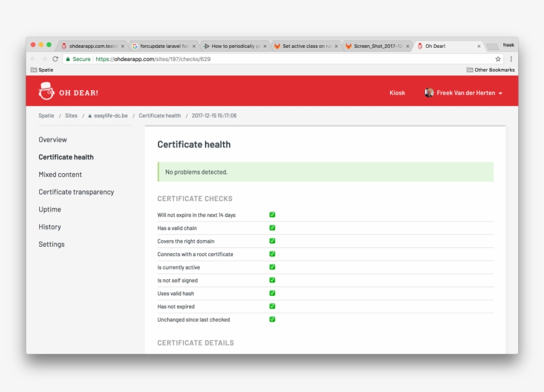This screenshot has height=392, width=544.
Task: Open the Chrome three-dot menu
Action: coord(510,59)
